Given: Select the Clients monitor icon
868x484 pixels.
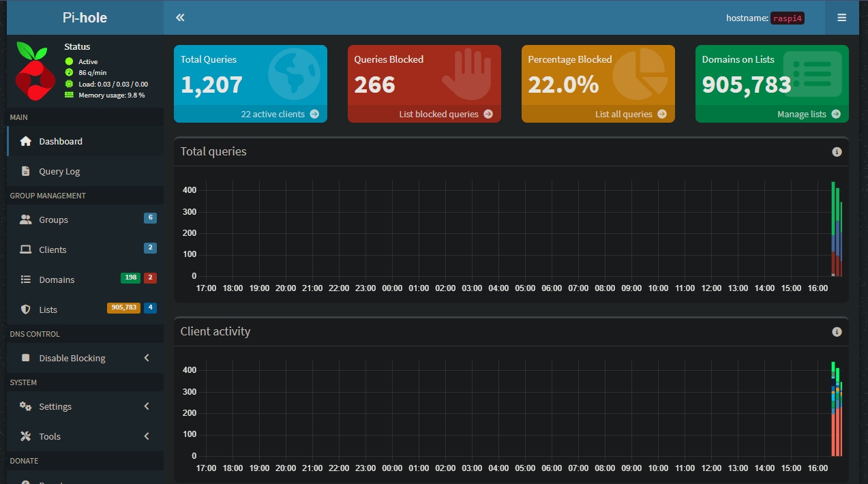Looking at the screenshot, I should point(25,249).
